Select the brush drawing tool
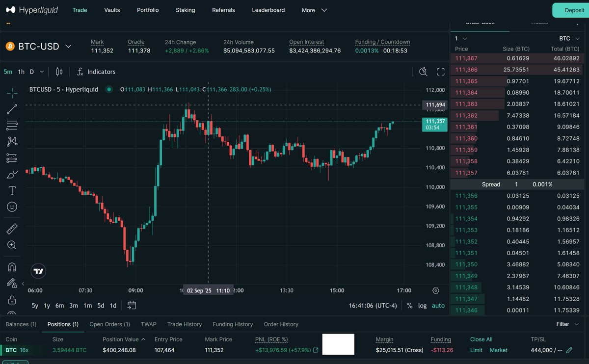The height and width of the screenshot is (364, 589). (12, 174)
